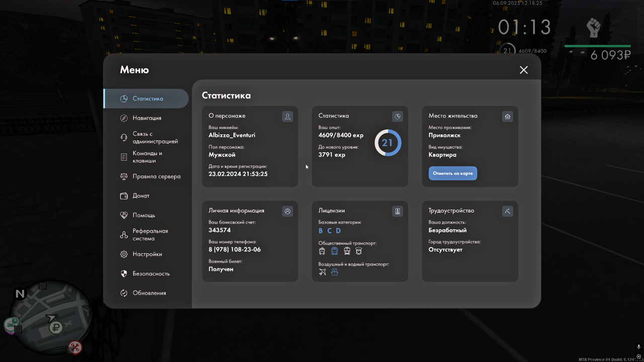Click the HUD level circle showing 21

508,50
